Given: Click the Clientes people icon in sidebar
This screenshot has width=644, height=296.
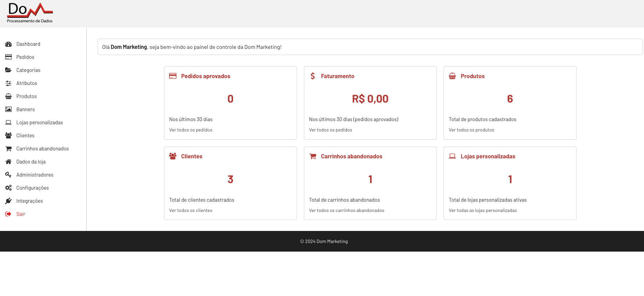Looking at the screenshot, I should pos(9,136).
